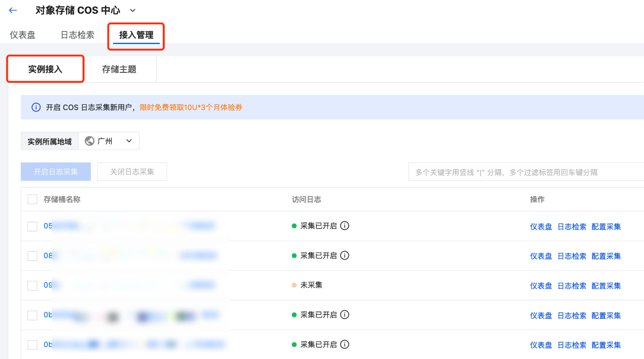This screenshot has width=644, height=359.
Task: Open the bucket name link starting with 08
Action: pyautogui.click(x=130, y=256)
